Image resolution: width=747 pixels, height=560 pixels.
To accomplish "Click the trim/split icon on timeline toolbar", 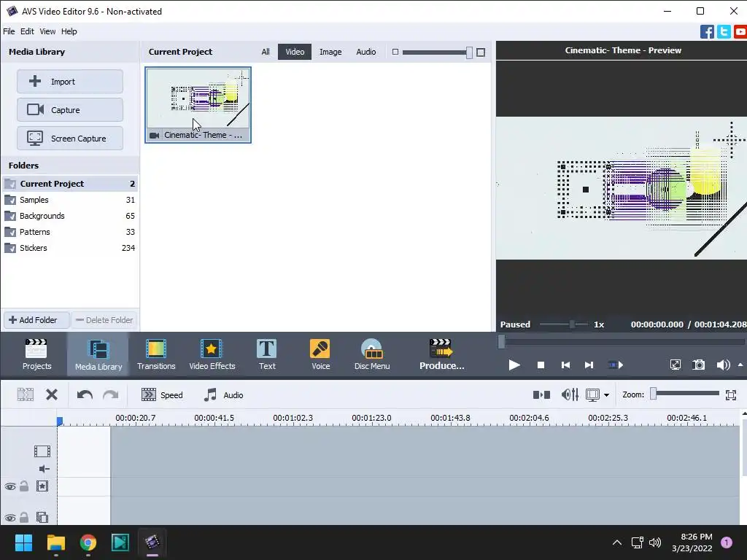I will coord(26,394).
